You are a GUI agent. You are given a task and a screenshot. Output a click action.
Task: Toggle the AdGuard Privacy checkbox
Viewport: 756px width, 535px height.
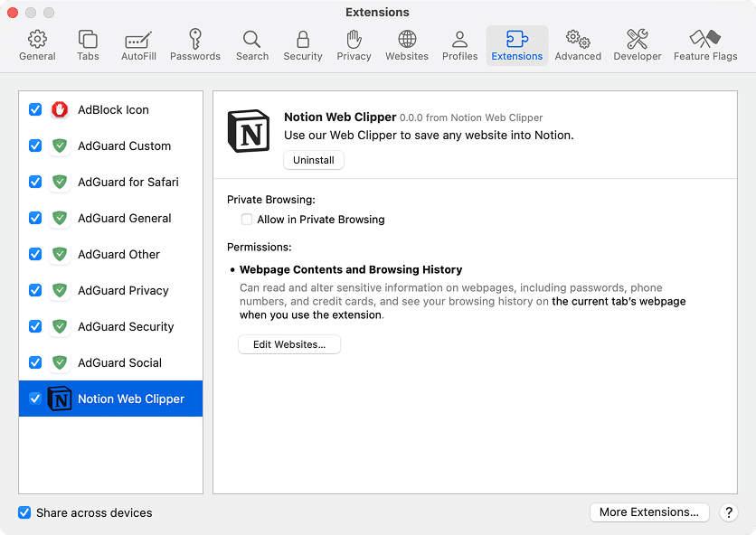[x=35, y=290]
